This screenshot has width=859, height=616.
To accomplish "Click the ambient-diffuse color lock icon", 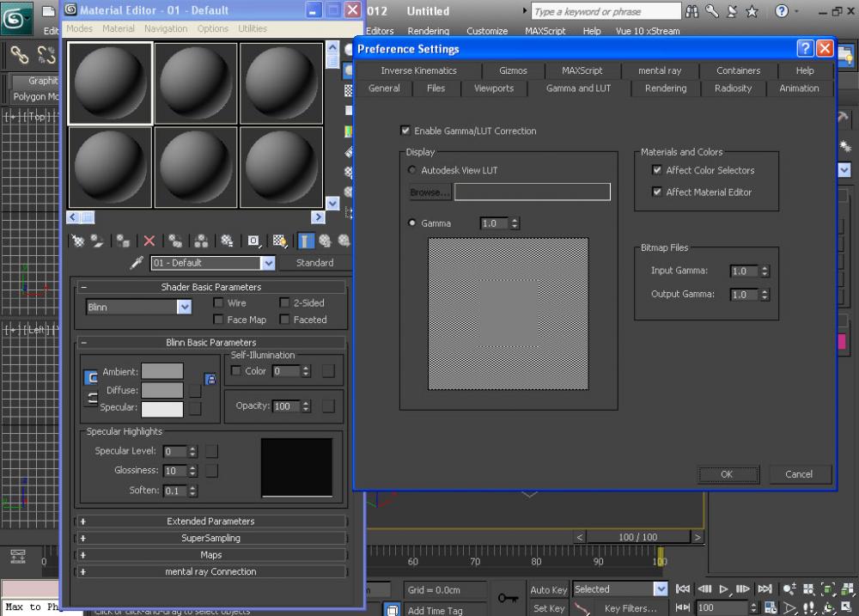I will coord(91,377).
